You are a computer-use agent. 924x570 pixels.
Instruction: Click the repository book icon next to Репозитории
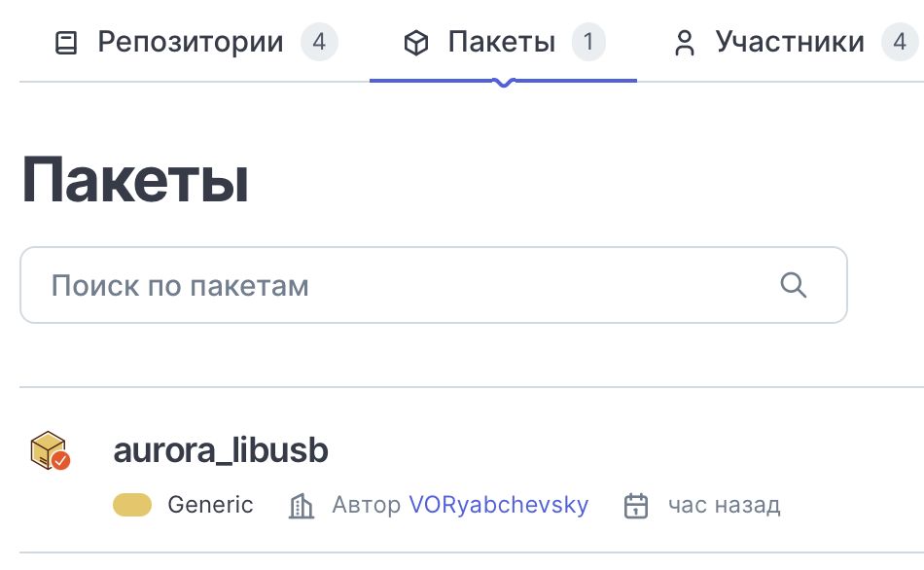[x=64, y=41]
